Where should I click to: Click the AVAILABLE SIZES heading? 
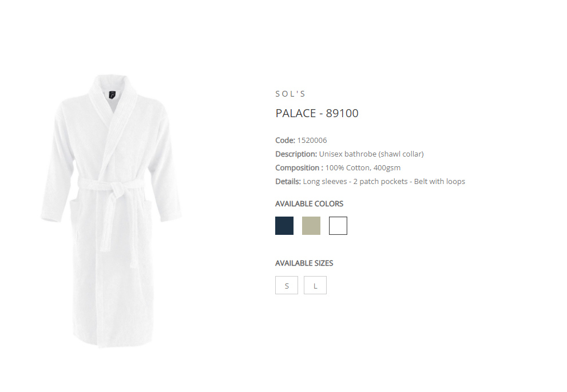(x=304, y=263)
